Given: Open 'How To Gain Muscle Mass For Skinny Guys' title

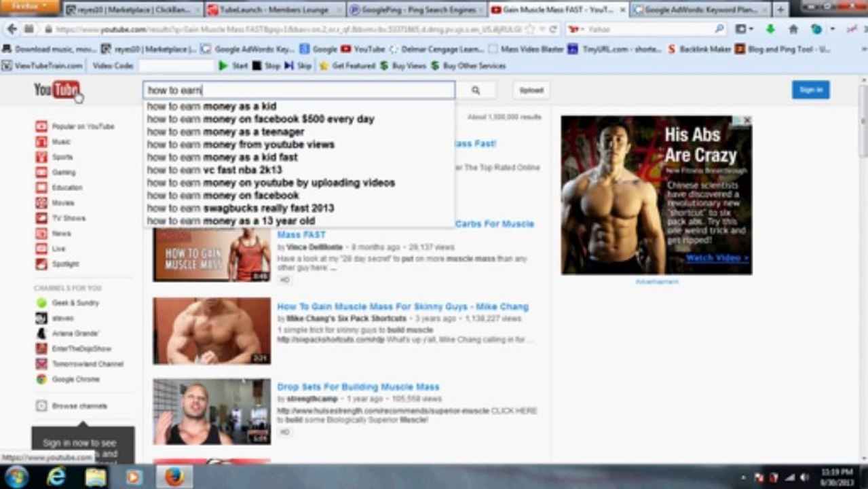Looking at the screenshot, I should 402,307.
